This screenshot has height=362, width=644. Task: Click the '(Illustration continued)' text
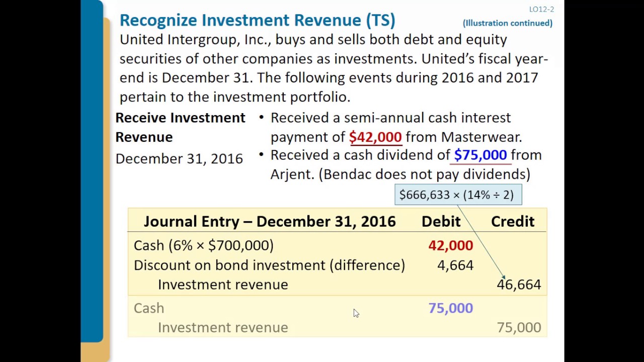click(x=507, y=23)
